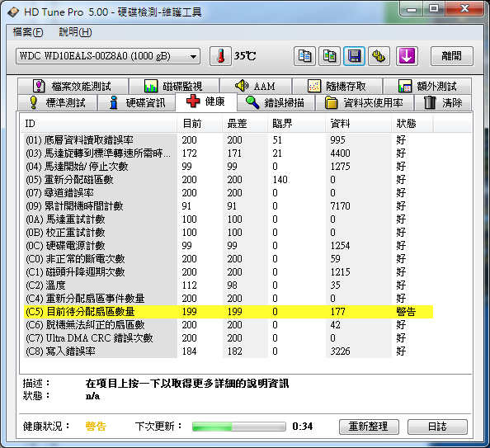Screen dimensions: 490x448
Task: Select the (04) 馬達開始/停止次數 row
Action: point(229,167)
